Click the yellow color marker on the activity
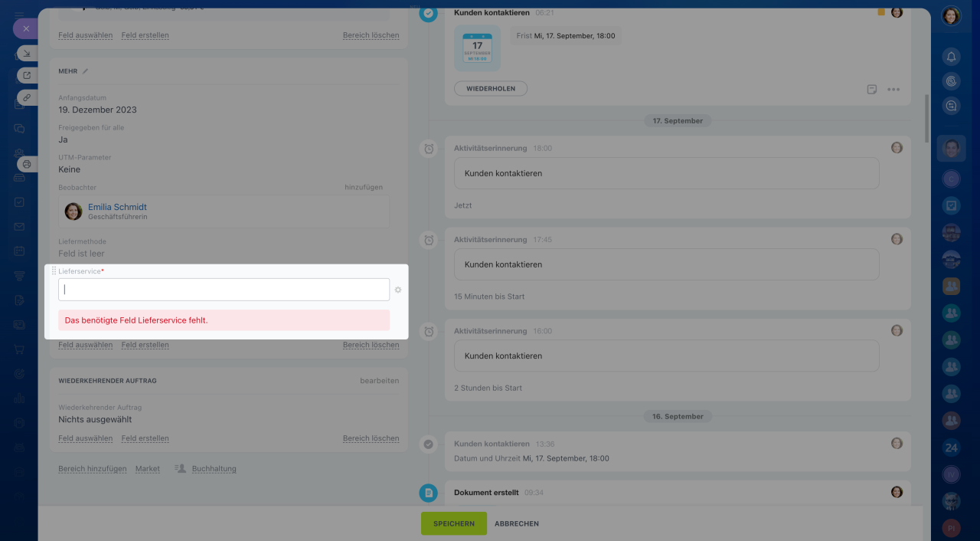Screen dimensions: 980x541 880,12
